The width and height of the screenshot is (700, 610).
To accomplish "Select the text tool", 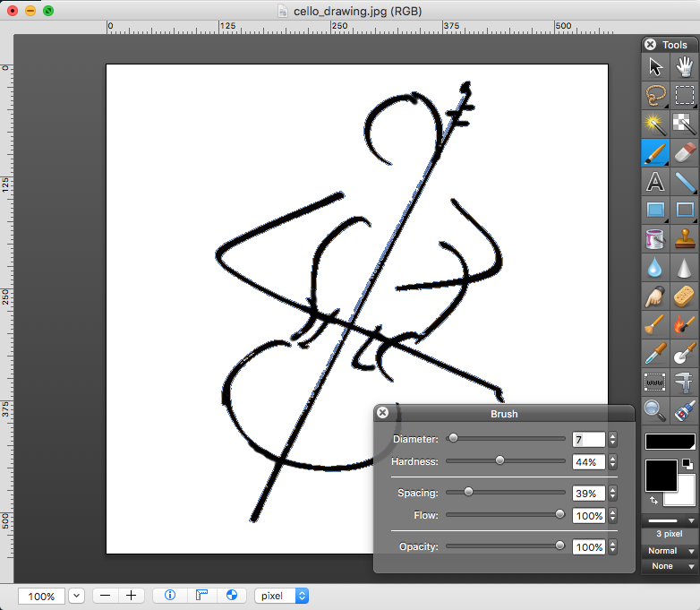I will click(655, 182).
